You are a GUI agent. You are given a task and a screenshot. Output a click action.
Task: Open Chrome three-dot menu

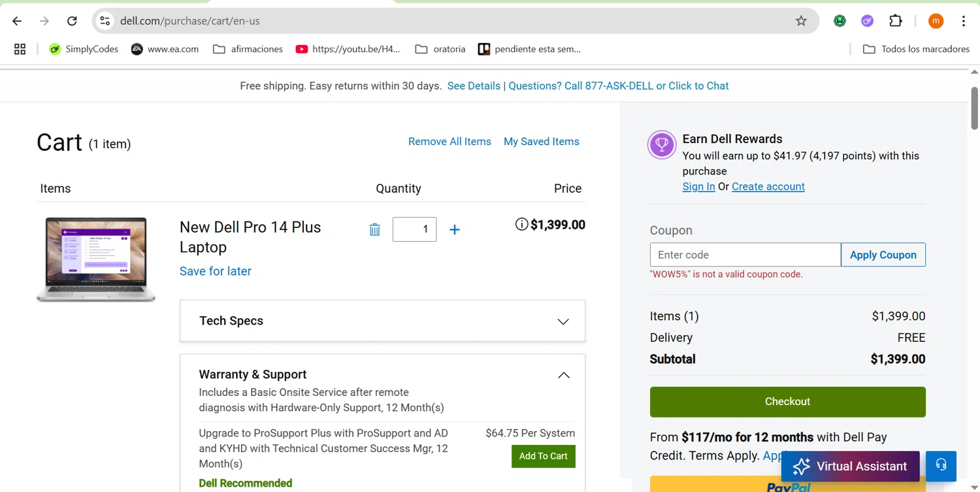point(964,21)
